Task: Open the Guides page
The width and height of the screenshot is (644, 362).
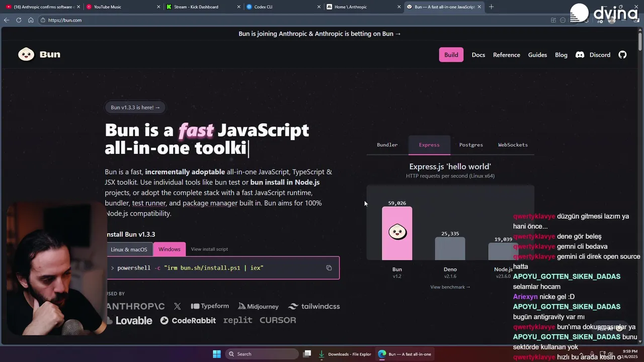Action: (x=537, y=55)
